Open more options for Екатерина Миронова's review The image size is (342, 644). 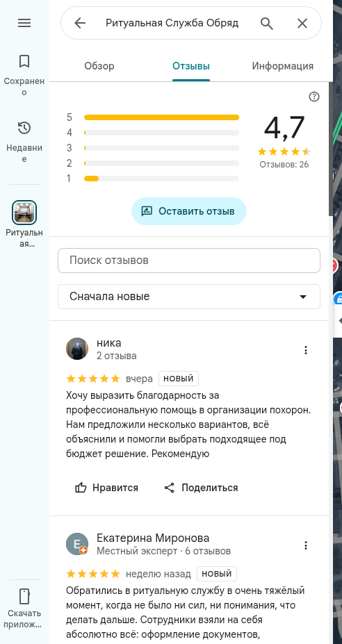click(x=305, y=545)
